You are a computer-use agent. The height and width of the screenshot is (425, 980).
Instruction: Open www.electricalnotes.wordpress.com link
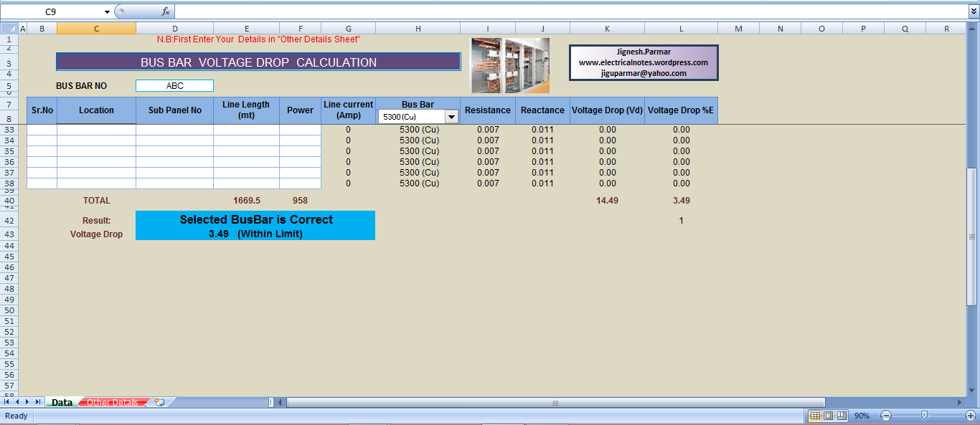coord(642,61)
